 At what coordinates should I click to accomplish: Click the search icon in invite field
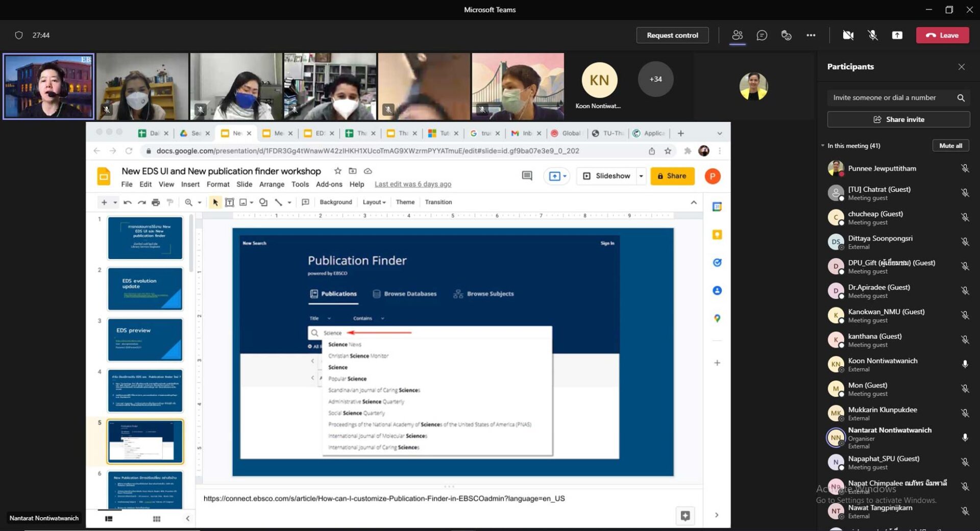click(961, 98)
